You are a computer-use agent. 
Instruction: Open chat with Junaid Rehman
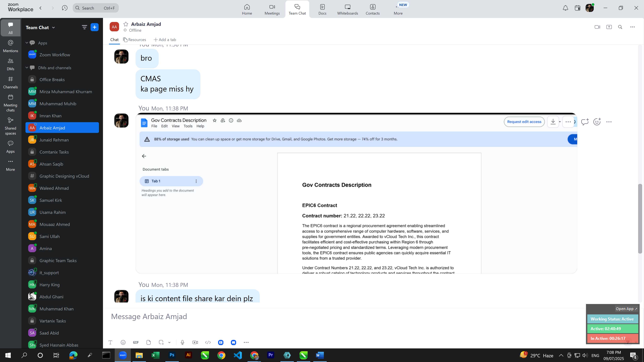tap(62, 140)
